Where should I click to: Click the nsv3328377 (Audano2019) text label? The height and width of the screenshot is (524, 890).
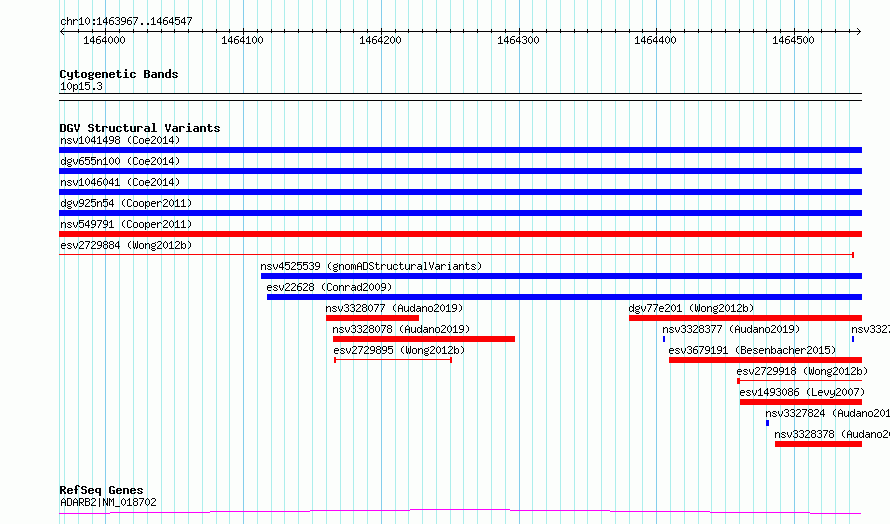click(731, 329)
